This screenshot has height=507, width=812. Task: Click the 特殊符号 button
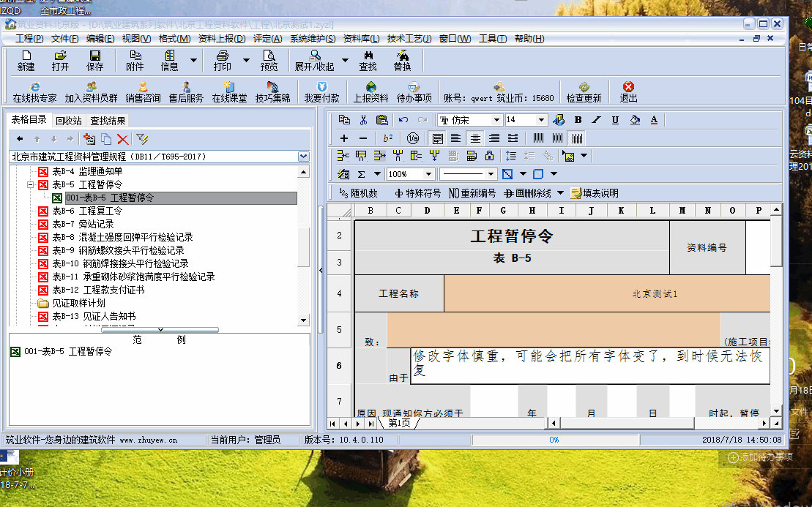[417, 193]
